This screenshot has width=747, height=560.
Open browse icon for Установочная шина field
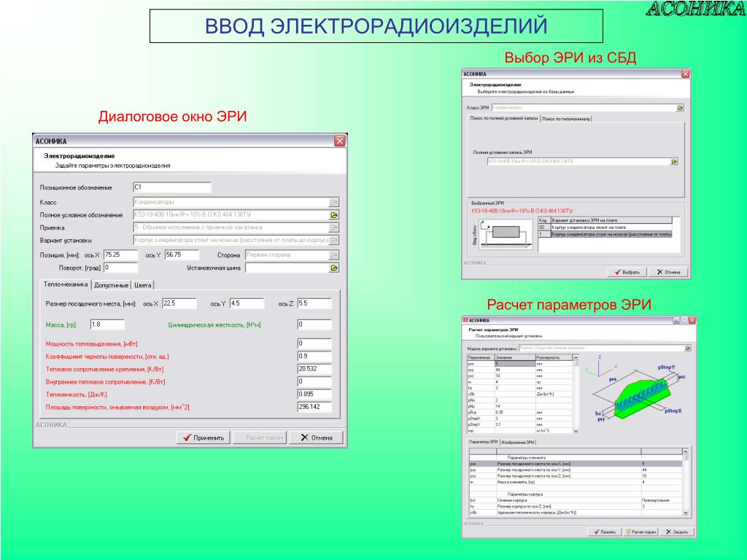point(334,268)
